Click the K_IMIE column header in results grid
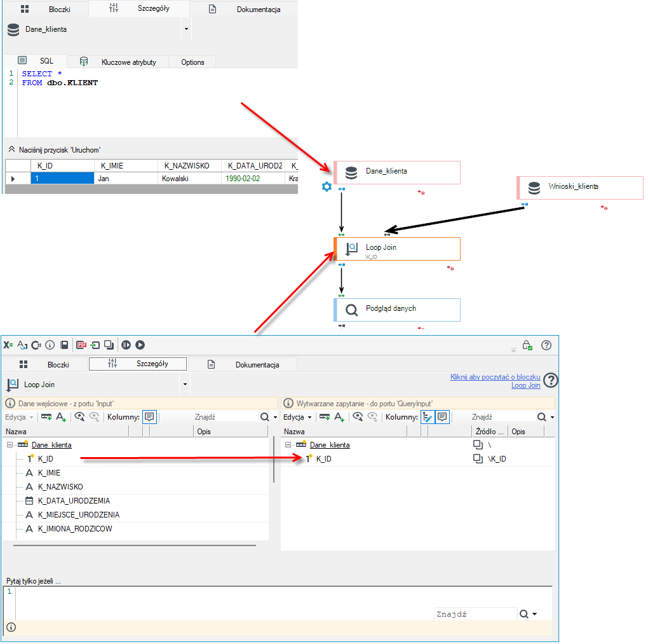 tap(126, 165)
